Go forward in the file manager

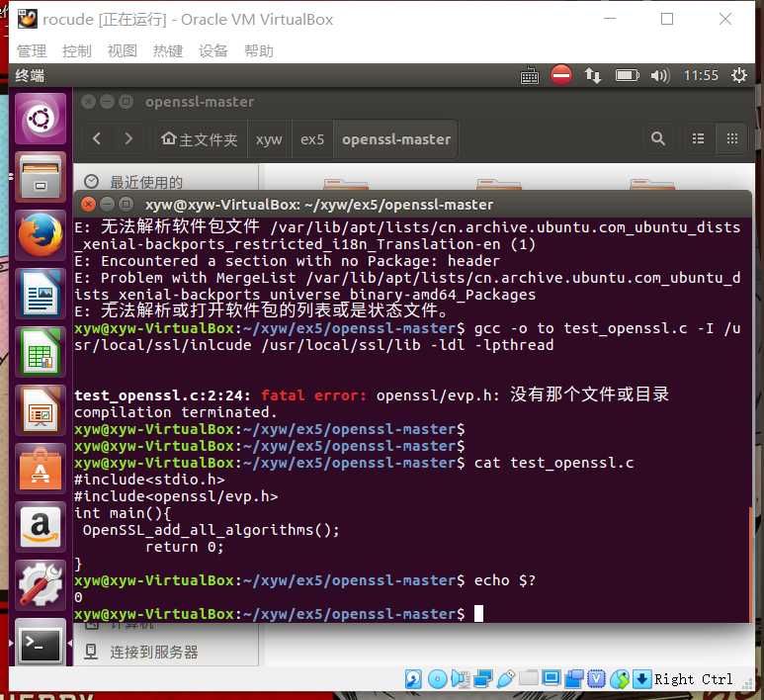128,139
